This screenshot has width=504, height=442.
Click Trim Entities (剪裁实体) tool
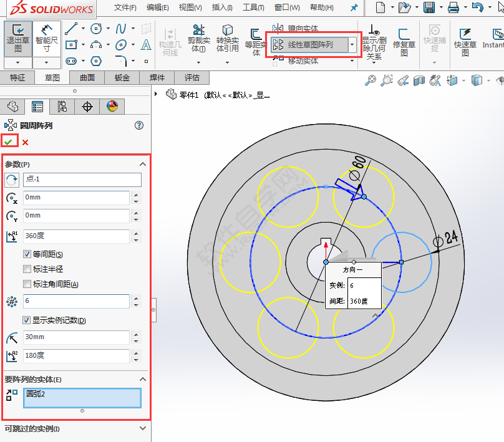[198, 39]
